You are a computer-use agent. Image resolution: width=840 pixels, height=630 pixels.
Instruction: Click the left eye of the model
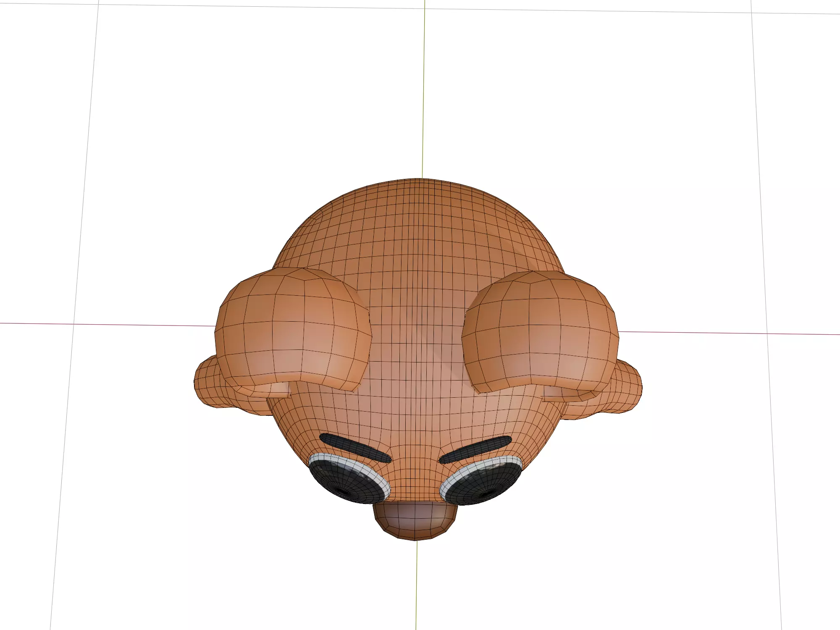click(349, 479)
